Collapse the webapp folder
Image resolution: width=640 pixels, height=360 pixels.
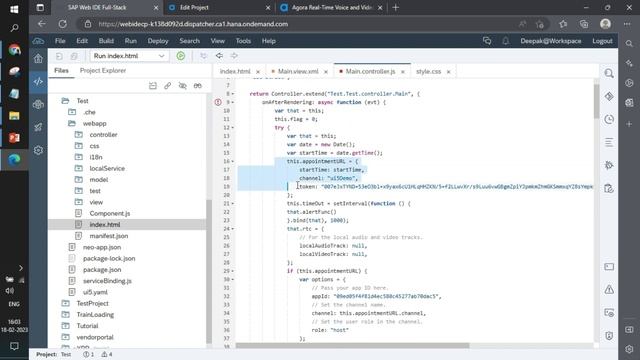[x=72, y=123]
